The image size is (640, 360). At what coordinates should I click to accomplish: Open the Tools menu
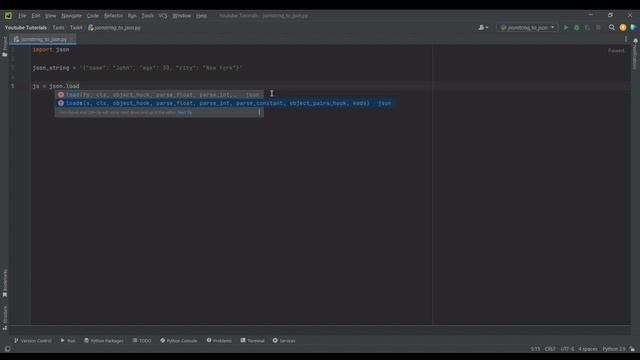147,16
